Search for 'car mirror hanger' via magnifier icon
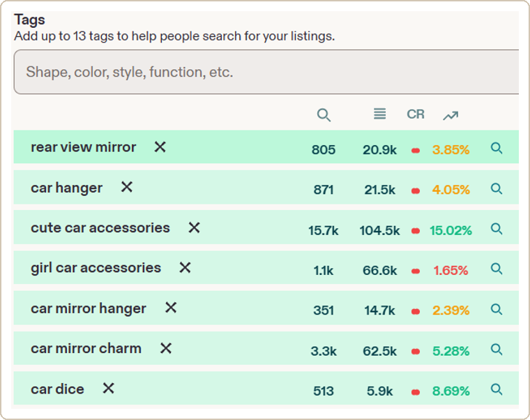Viewport: 530px width, 420px height. (x=497, y=309)
